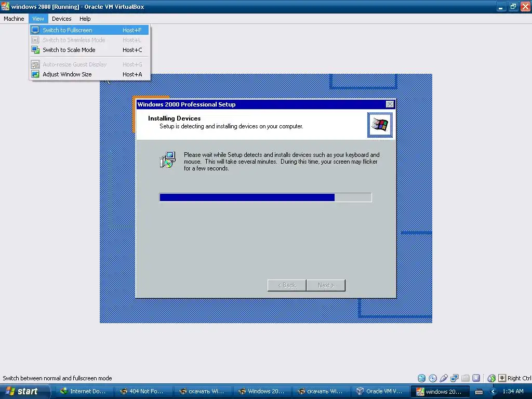
Task: Open the Devices menu
Action: [61, 19]
